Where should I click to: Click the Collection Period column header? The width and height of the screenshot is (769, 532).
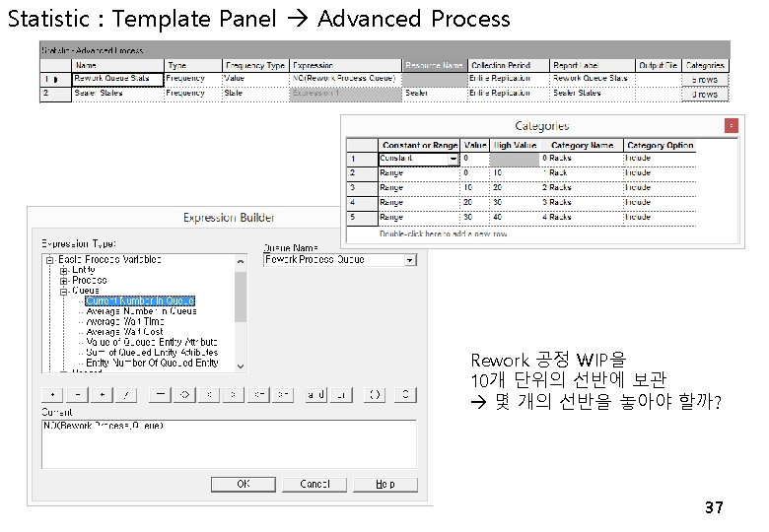508,65
